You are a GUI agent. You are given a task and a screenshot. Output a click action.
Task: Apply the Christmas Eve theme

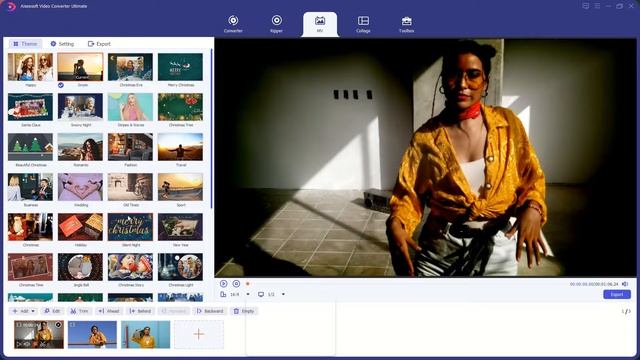coord(131,67)
